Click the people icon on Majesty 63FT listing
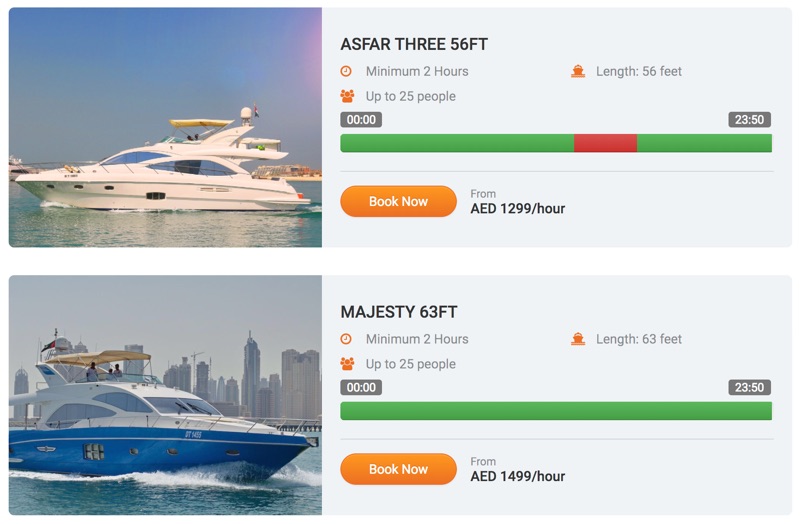 click(347, 364)
